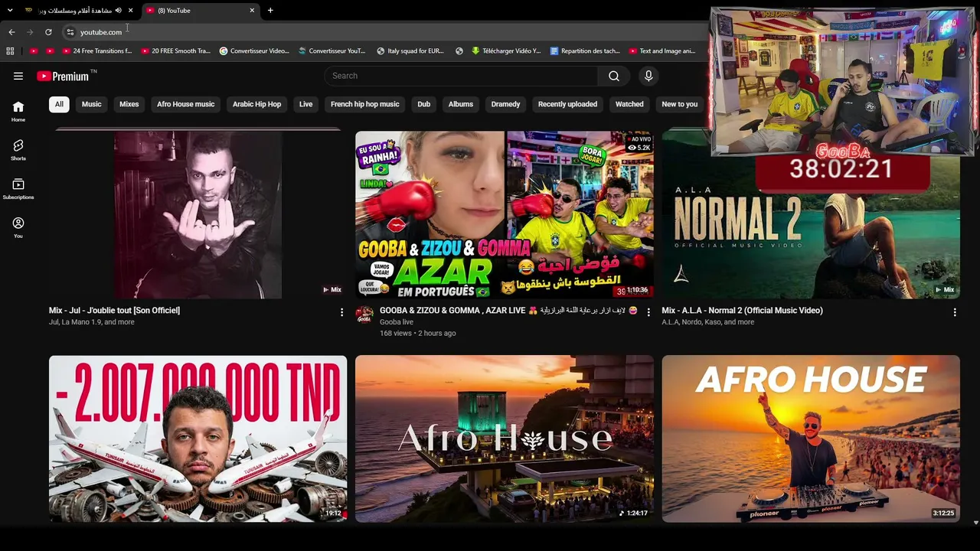Viewport: 980px width, 551px height.
Task: Open the Repartition des tach... bookmark
Action: click(585, 51)
